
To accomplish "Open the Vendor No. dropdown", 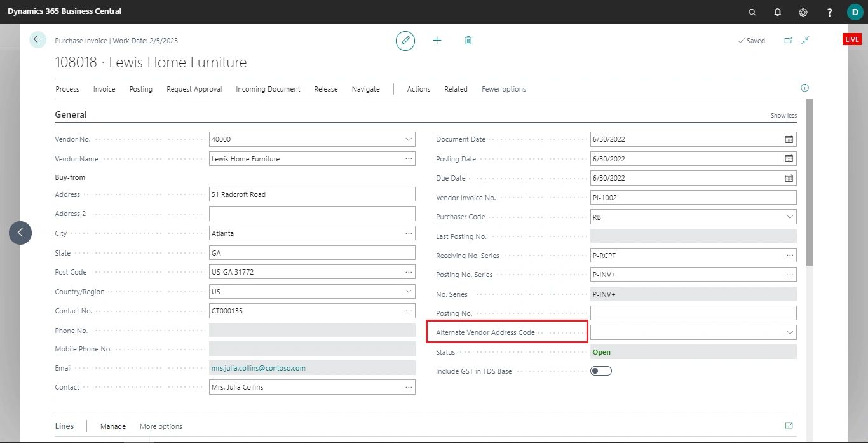I will 407,139.
